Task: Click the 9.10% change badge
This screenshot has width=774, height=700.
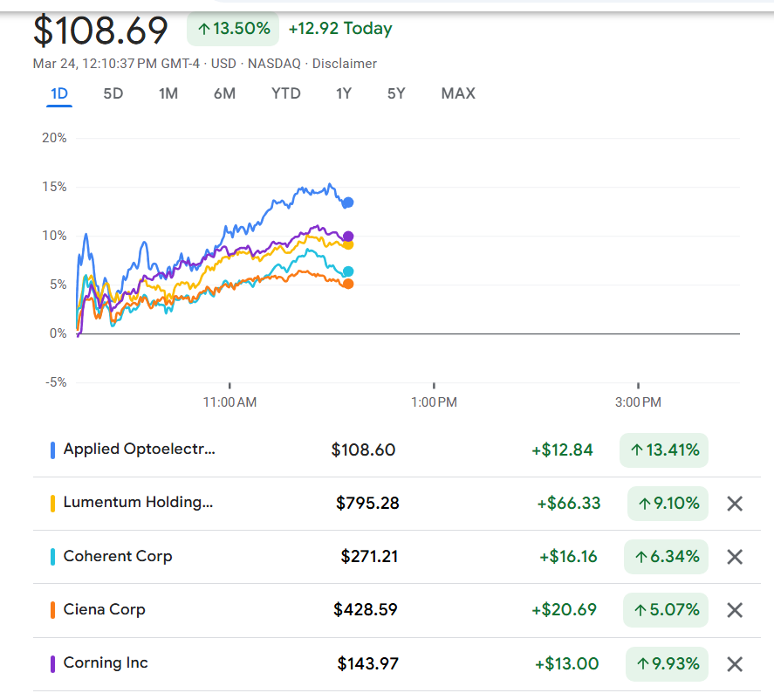Action: [668, 504]
